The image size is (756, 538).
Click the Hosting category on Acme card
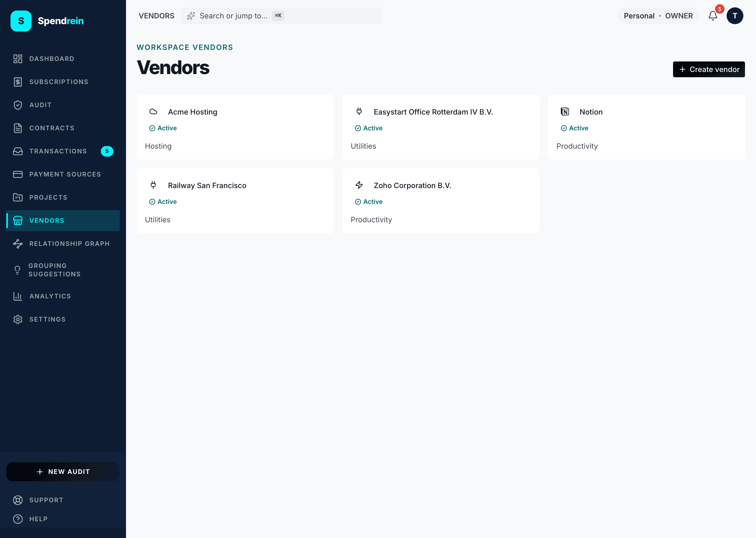tap(158, 146)
